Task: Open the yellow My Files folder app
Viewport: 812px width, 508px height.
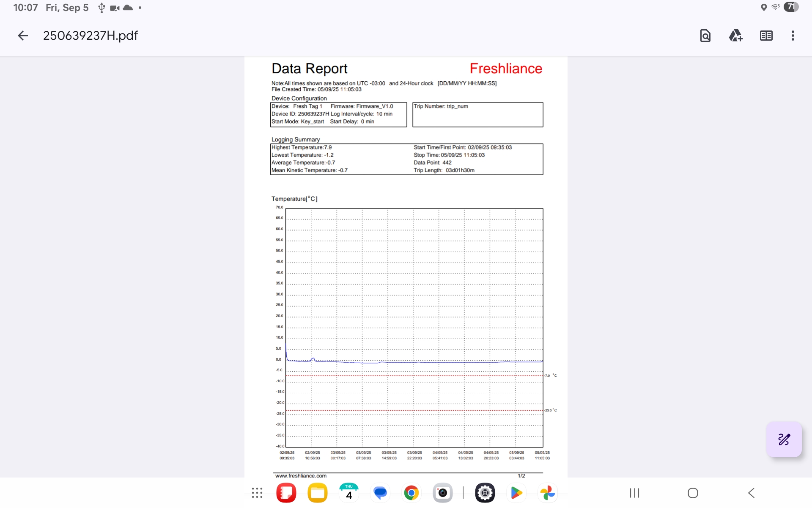Action: (318, 493)
